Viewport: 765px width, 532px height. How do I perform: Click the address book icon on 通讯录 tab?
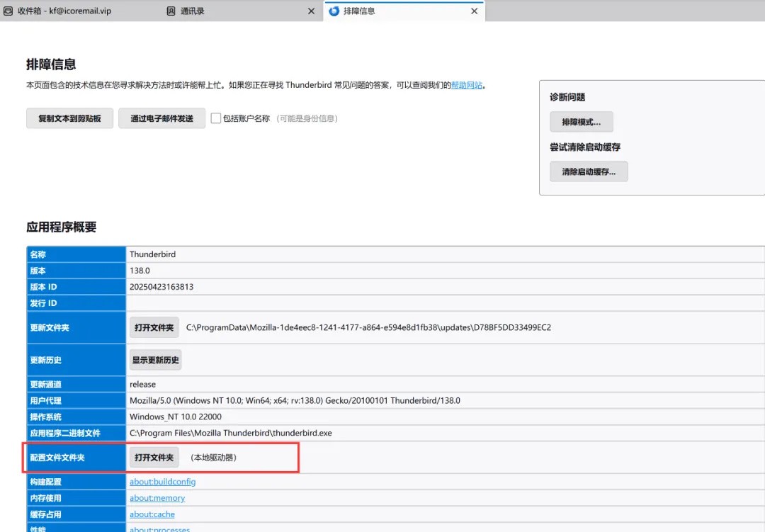[171, 11]
